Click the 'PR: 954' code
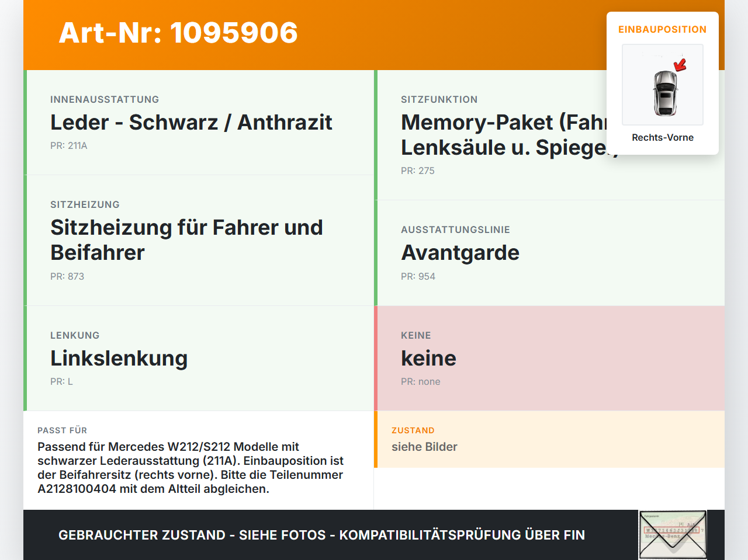This screenshot has height=560, width=748. 418,276
